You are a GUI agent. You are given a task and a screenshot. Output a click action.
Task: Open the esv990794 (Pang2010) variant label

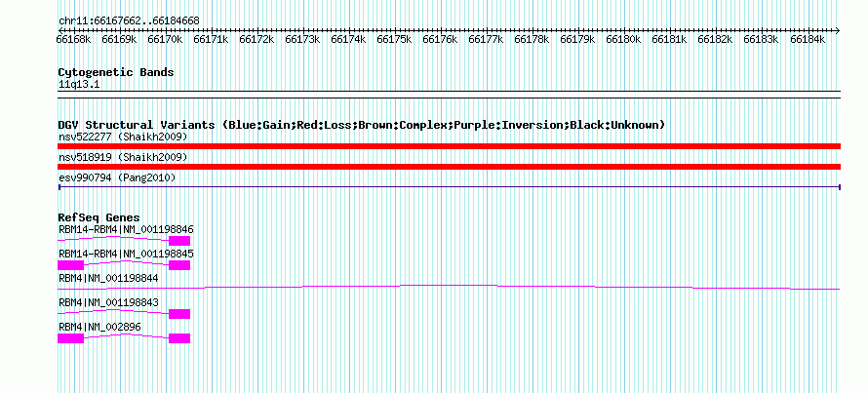coord(117,177)
